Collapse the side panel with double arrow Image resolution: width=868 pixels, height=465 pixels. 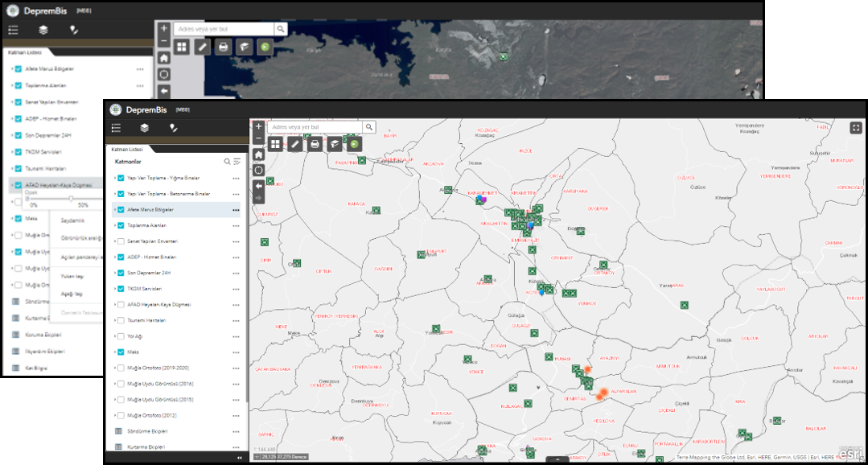240,458
